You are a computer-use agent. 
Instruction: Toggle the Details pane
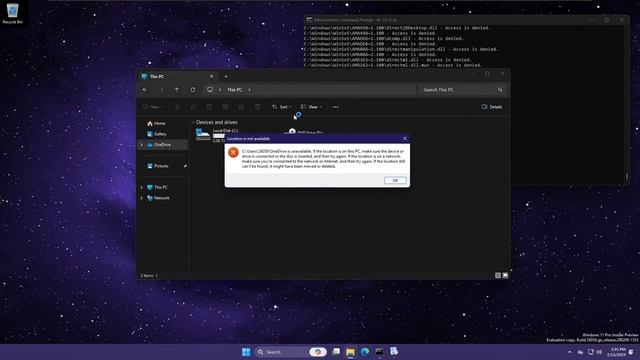[492, 107]
